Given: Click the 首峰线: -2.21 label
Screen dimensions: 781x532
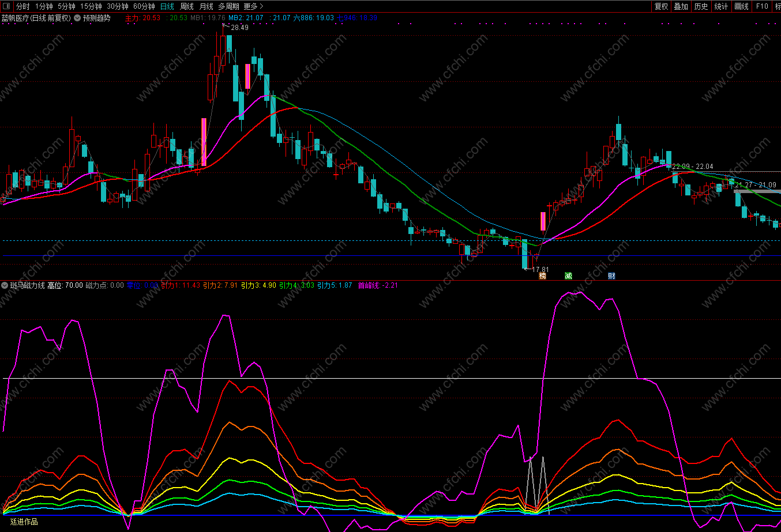Looking at the screenshot, I should click(x=378, y=285).
